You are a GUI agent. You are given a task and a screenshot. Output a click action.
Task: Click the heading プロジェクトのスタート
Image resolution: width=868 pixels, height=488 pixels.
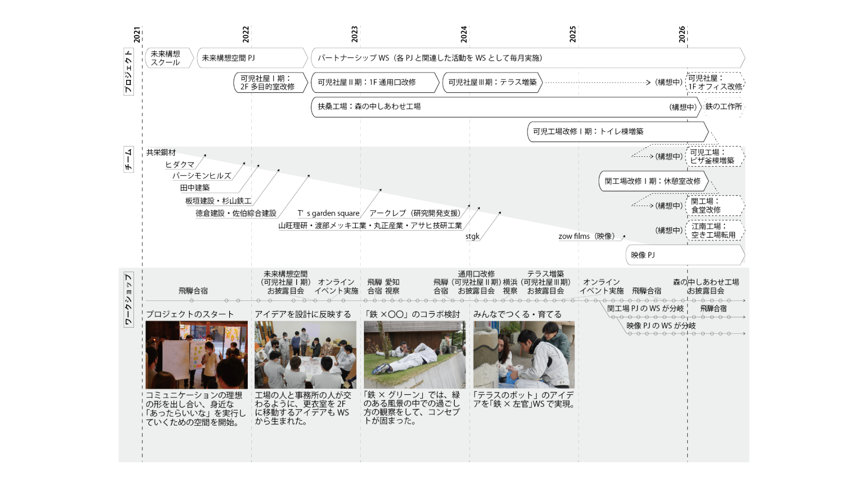[x=190, y=314]
